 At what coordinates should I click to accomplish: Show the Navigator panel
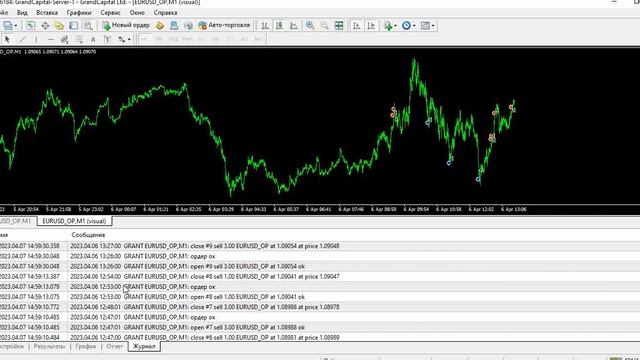[59, 25]
